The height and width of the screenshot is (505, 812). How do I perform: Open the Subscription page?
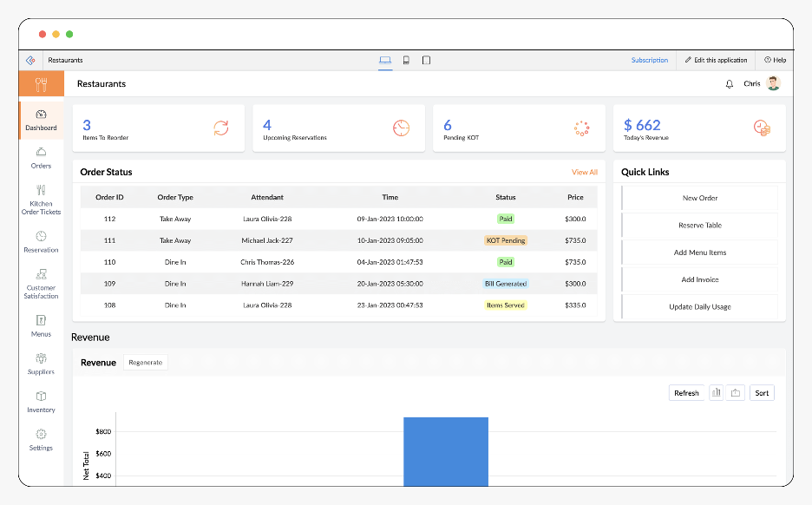point(652,60)
